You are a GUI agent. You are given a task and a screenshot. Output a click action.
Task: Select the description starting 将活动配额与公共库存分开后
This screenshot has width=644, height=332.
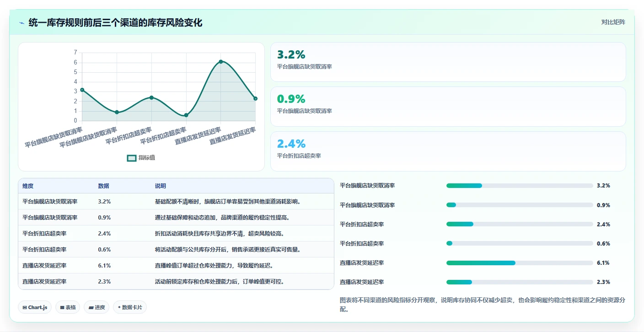click(228, 249)
